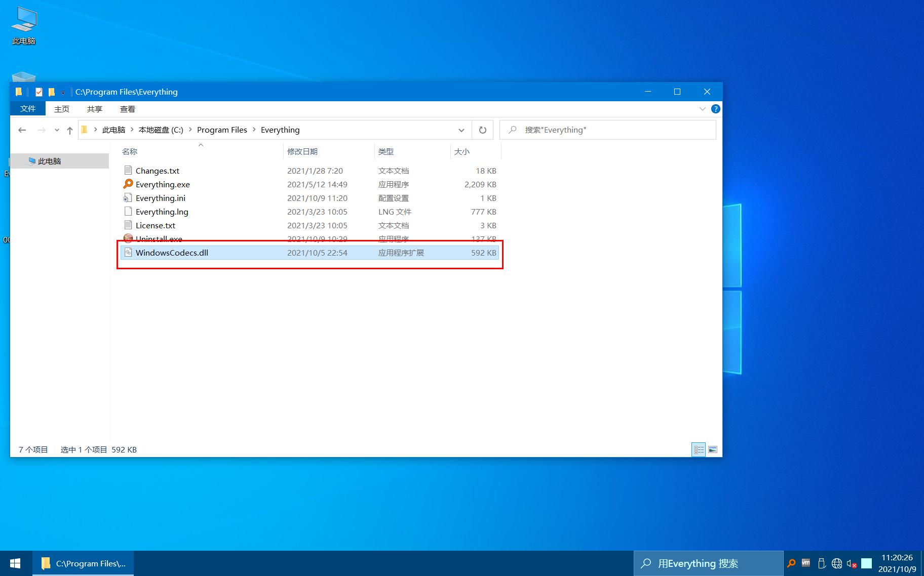Select the Everything.exe magnifier icon
924x576 pixels.
click(x=128, y=184)
